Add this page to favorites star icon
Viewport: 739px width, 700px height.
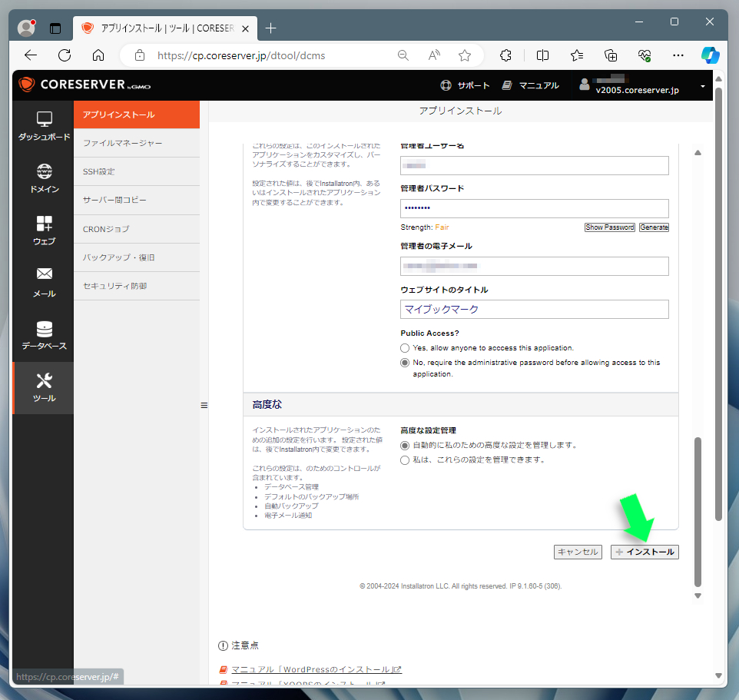(x=465, y=55)
